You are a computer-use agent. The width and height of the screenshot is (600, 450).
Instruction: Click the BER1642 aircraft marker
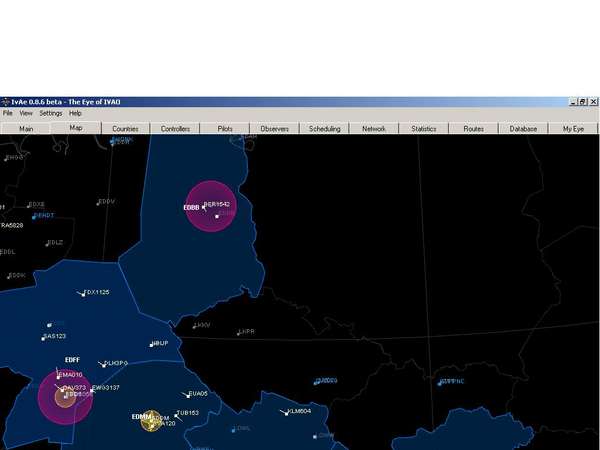tap(204, 206)
